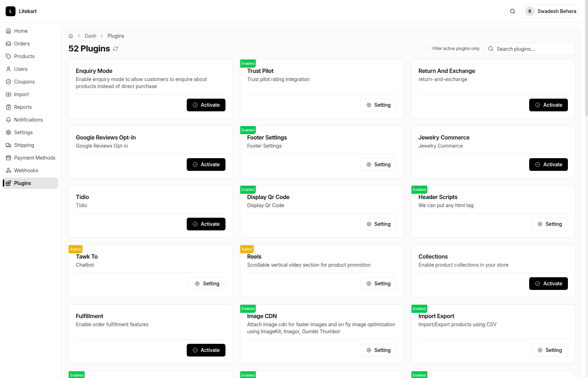Click the Settings gear icon in sidebar
Screen dimensions: 588x378
[x=8, y=132]
